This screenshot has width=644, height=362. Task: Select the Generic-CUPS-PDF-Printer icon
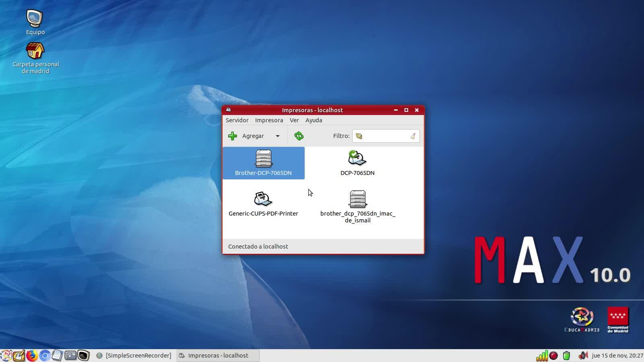263,204
